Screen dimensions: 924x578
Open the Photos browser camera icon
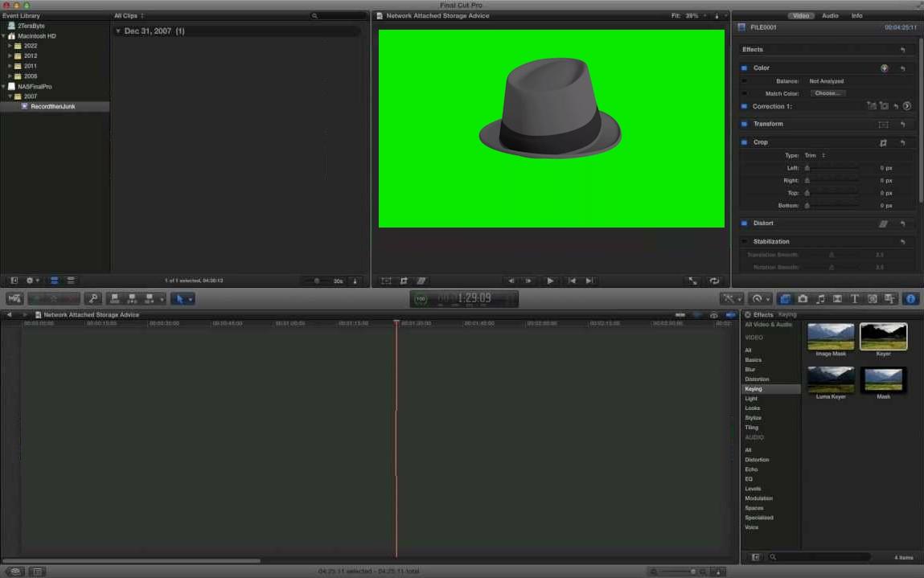pyautogui.click(x=803, y=299)
